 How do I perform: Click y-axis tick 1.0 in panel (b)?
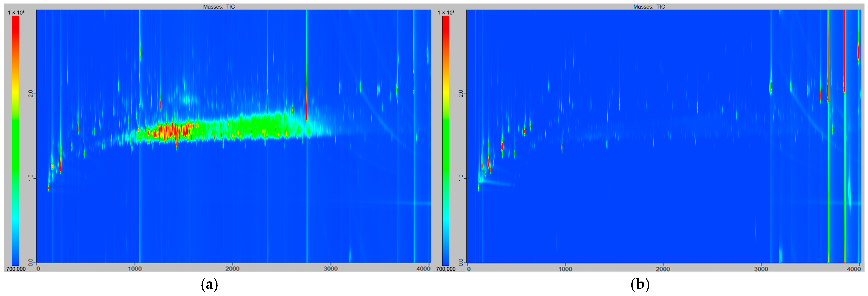click(461, 178)
